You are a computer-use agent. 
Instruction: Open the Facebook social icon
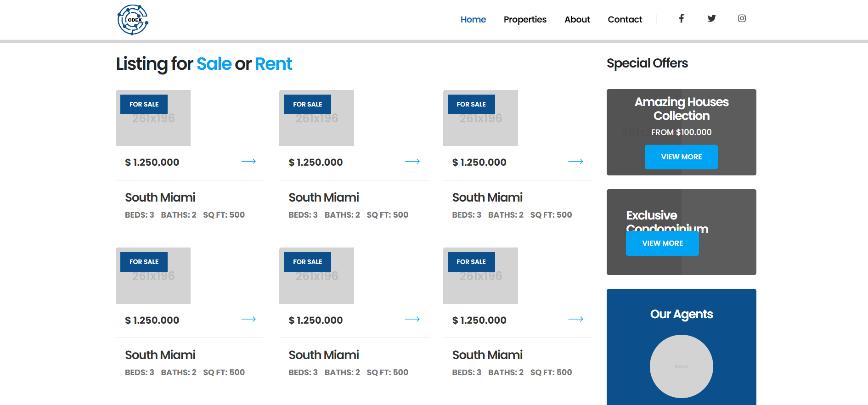pyautogui.click(x=682, y=18)
